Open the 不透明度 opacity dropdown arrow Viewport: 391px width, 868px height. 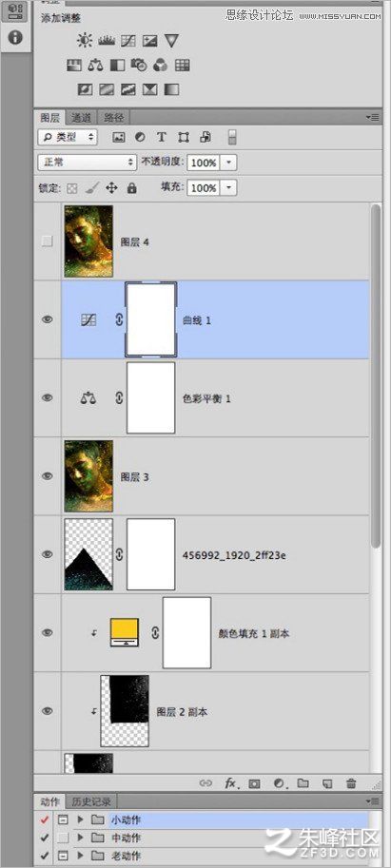click(x=230, y=163)
